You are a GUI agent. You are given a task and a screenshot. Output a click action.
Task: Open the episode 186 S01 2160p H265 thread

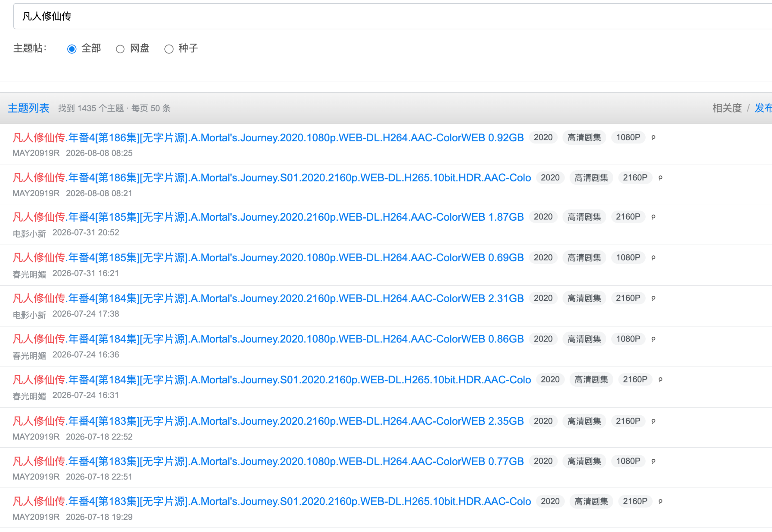(x=271, y=178)
